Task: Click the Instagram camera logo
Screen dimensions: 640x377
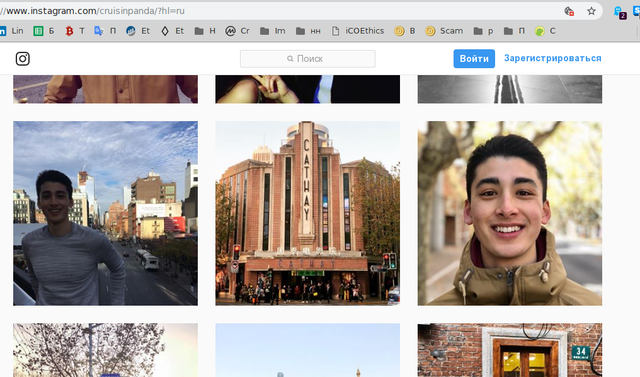Action: 22,59
